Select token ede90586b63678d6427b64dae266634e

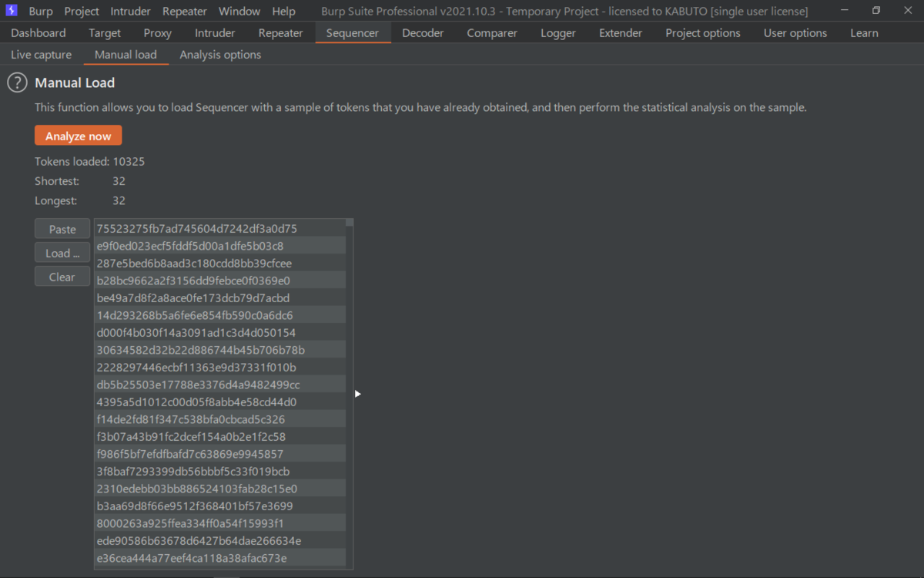220,540
